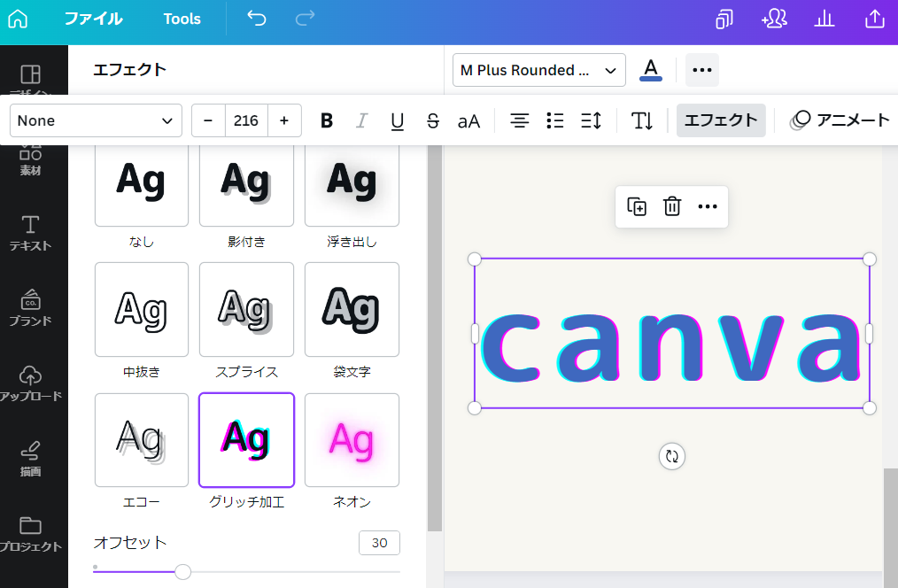
Task: Change text alignment
Action: [520, 120]
